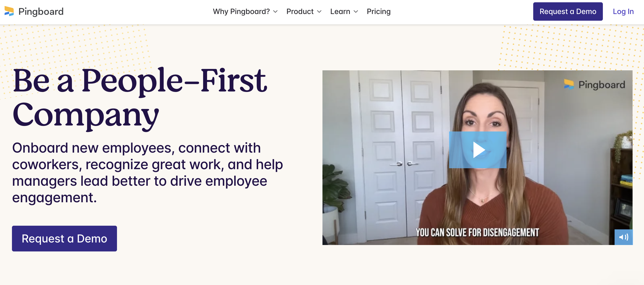Image resolution: width=644 pixels, height=285 pixels.
Task: Expand the Product menu dropdown
Action: pyautogui.click(x=304, y=11)
